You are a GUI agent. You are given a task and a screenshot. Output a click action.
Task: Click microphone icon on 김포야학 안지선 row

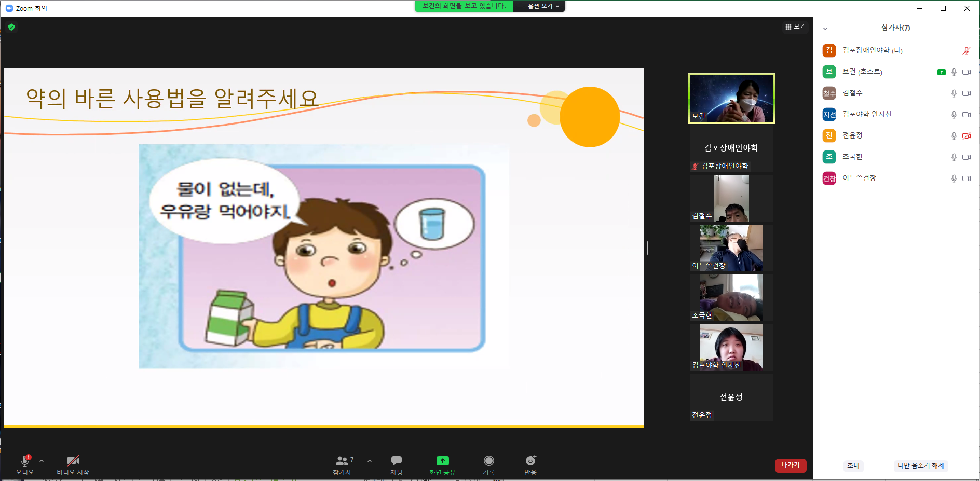pyautogui.click(x=954, y=115)
